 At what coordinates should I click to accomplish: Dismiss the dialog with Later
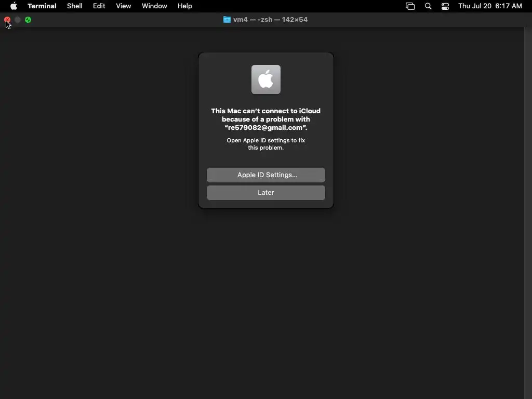click(x=266, y=193)
